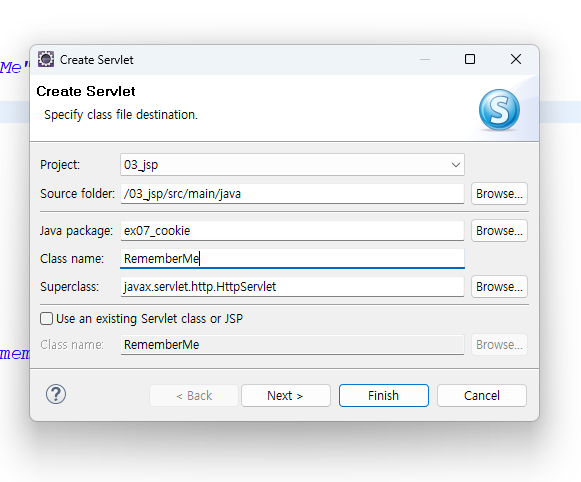Browse for the Superclass
The width and height of the screenshot is (581, 482).
[499, 287]
